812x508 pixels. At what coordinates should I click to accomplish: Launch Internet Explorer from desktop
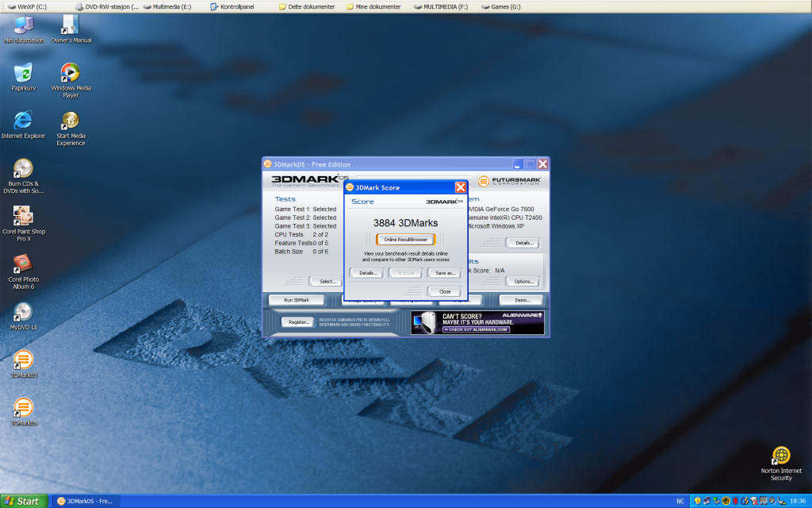tap(23, 125)
